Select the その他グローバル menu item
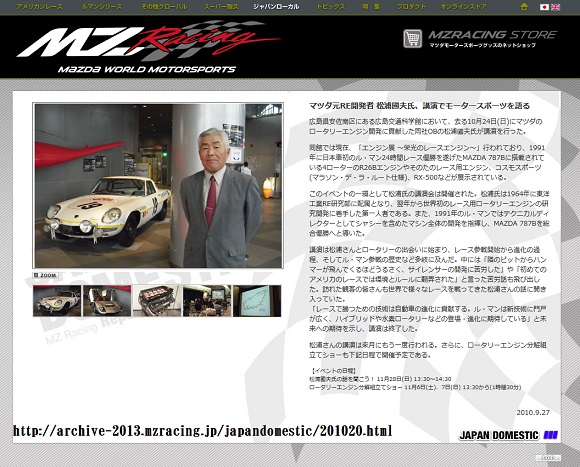Image resolution: width=580 pixels, height=467 pixels. pyautogui.click(x=164, y=7)
